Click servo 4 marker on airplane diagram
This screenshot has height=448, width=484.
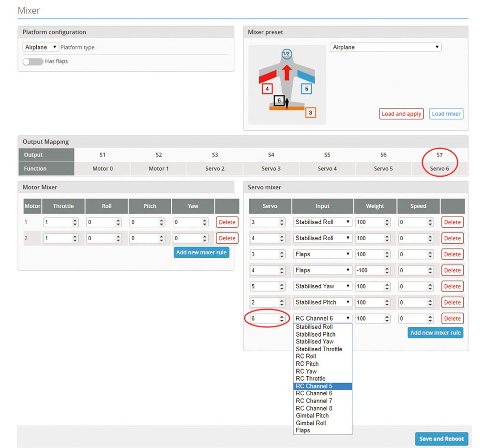267,89
